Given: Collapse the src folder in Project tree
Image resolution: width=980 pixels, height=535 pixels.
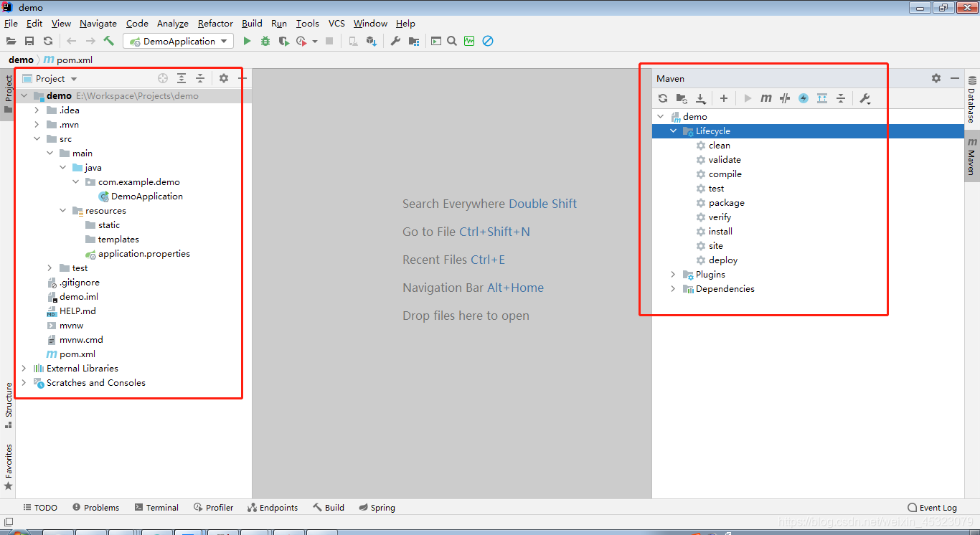Looking at the screenshot, I should 37,139.
